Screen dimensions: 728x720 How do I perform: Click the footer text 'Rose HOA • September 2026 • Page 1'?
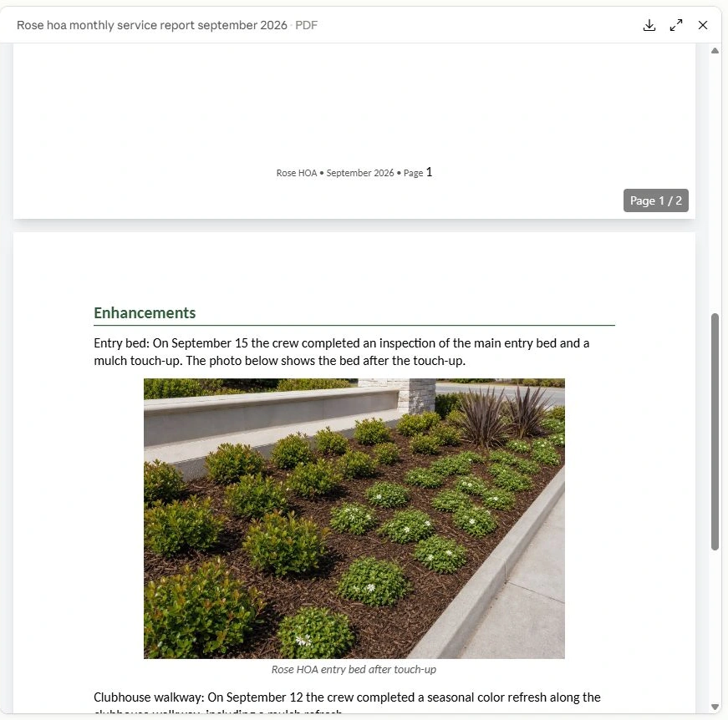point(354,173)
